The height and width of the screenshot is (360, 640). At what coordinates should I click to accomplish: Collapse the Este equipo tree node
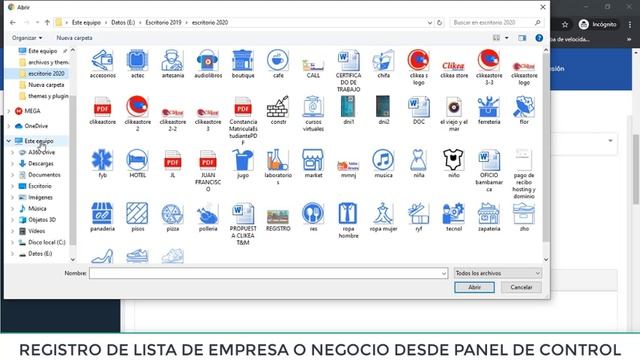click(x=9, y=141)
